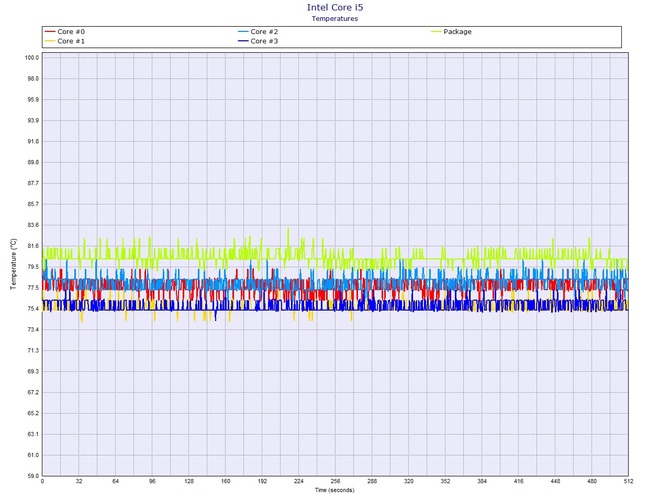Click the Core #0 red legend line
Viewport: 670px width, 502px height.
(x=50, y=32)
